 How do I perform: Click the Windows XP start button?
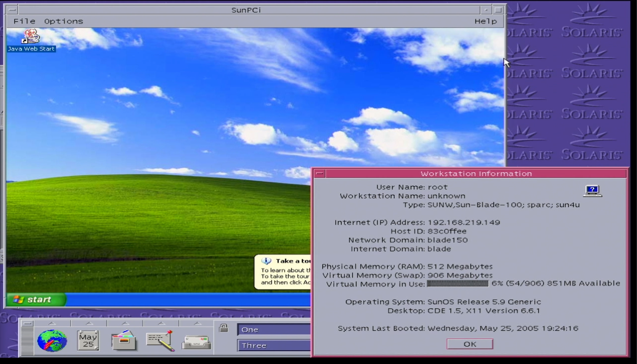[36, 299]
